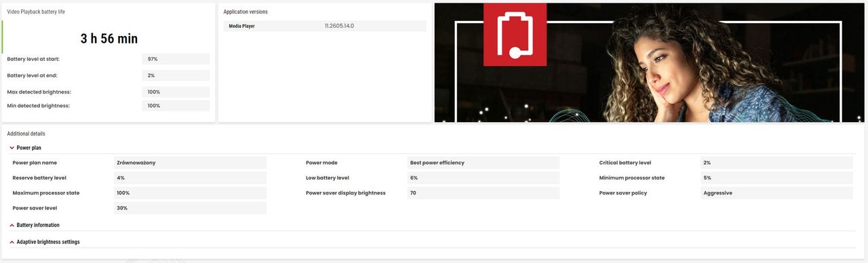The image size is (868, 263).
Task: Click the 'Video Playback battery life' heading
Action: pos(36,12)
